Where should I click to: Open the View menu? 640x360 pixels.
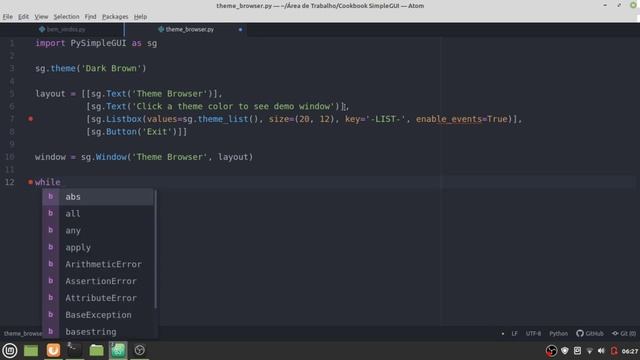(41, 17)
